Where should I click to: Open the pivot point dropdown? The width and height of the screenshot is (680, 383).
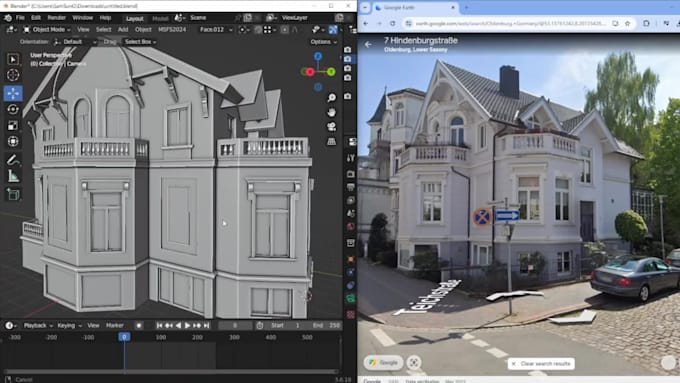244,29
